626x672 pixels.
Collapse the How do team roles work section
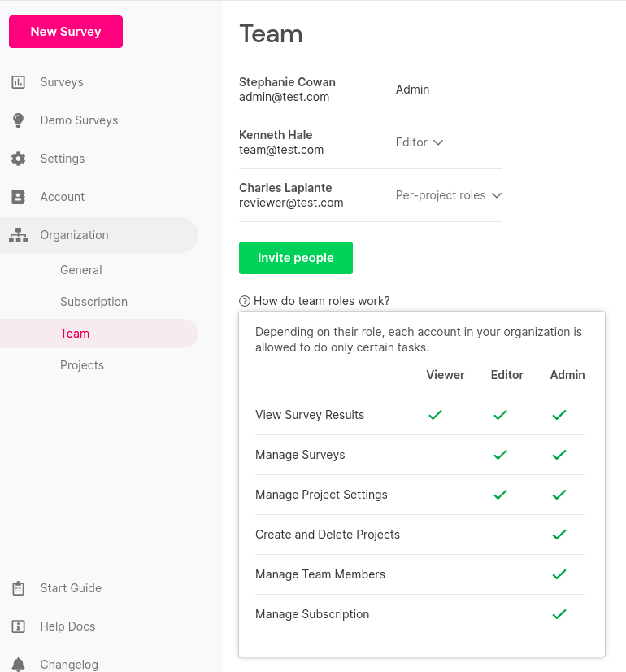[x=315, y=301]
